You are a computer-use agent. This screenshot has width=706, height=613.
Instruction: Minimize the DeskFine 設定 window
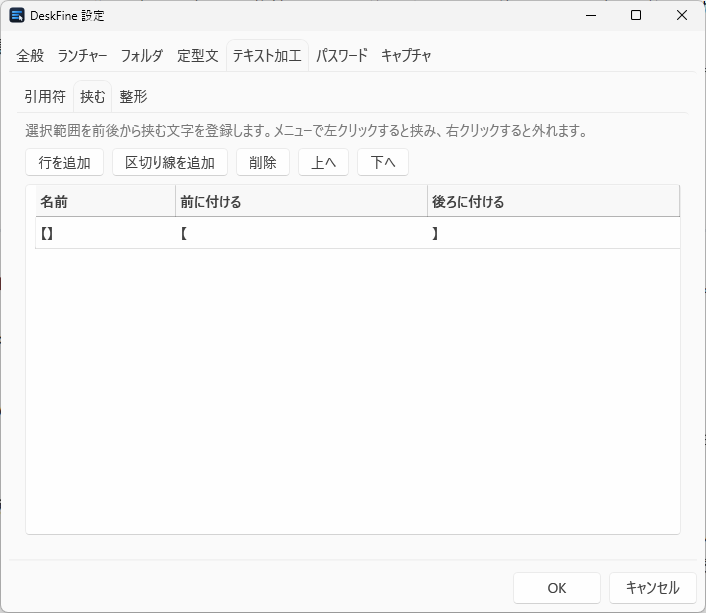pos(591,15)
